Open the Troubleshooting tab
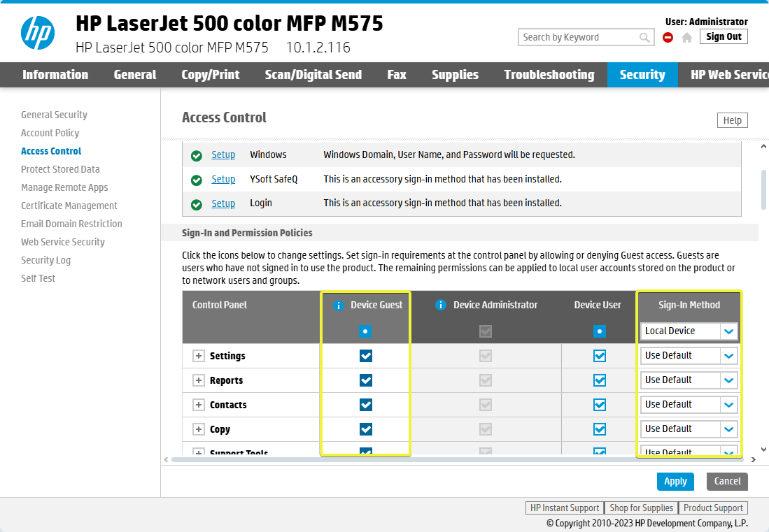 pos(549,75)
